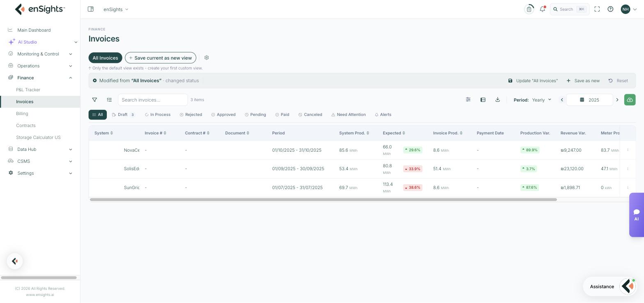
Task: Download invoices with the export icon
Action: coord(498,100)
